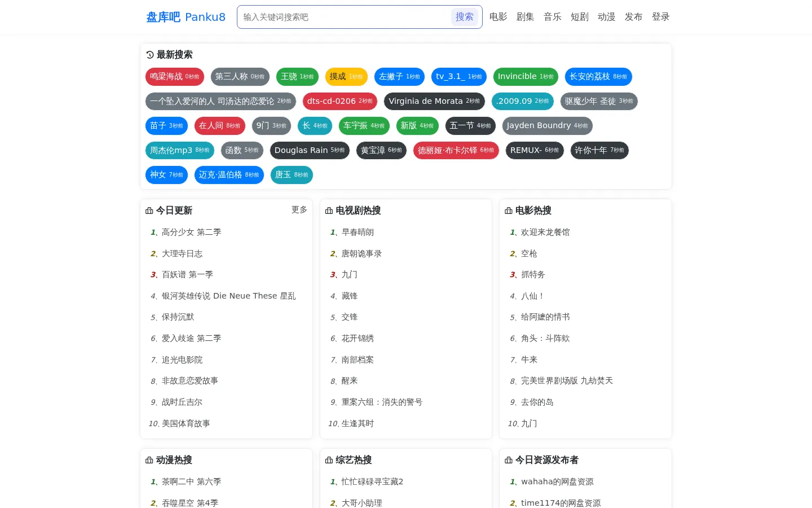Open 欢迎来龙餐馆 in 电影热搜
Image resolution: width=812 pixels, height=508 pixels.
545,232
